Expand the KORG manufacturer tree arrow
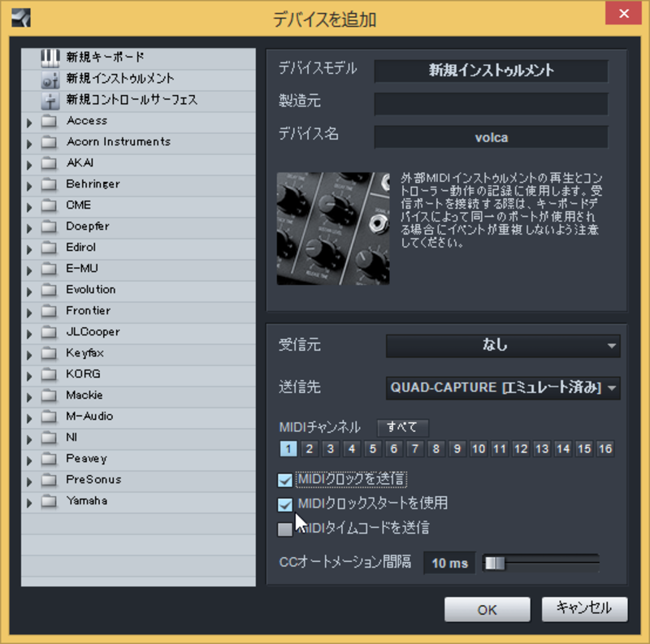 click(29, 377)
